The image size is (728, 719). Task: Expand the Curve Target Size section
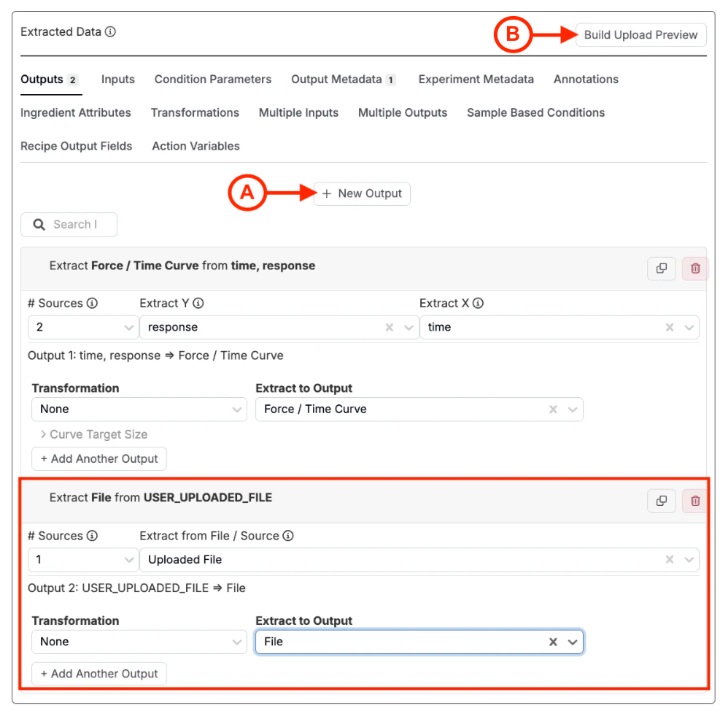pyautogui.click(x=93, y=434)
